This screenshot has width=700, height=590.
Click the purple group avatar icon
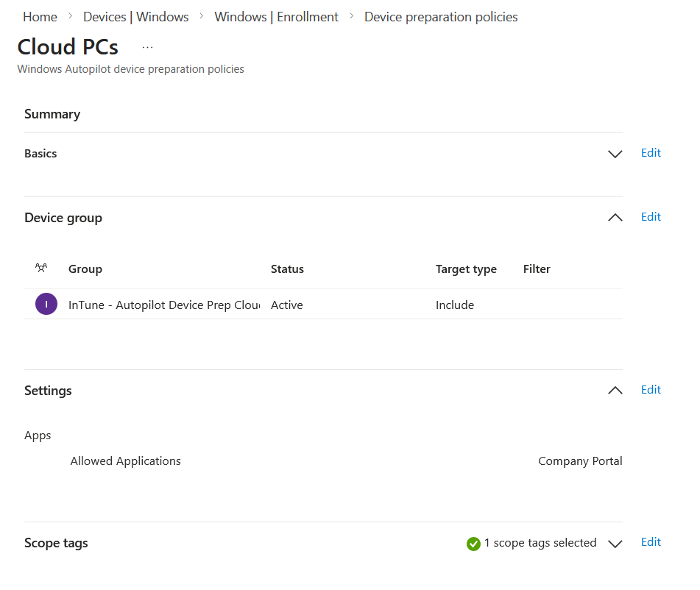click(46, 305)
